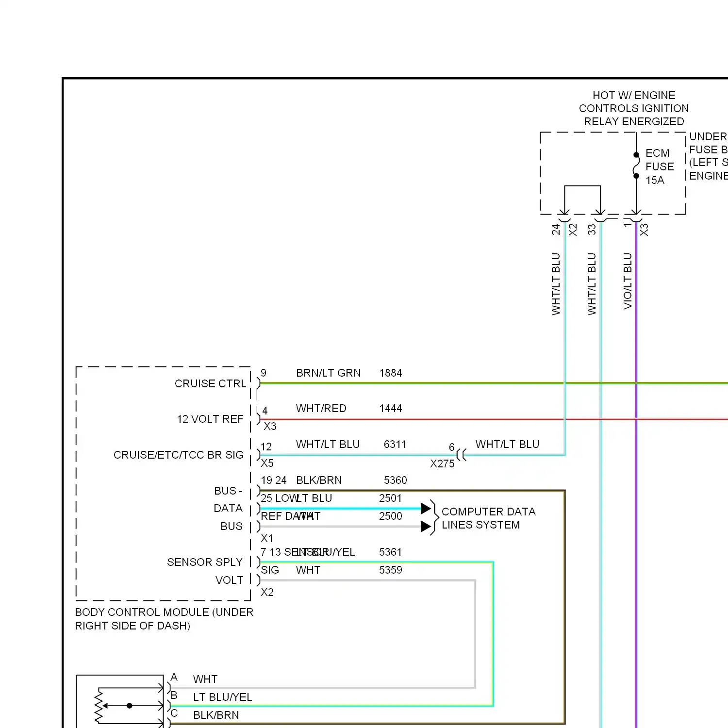Click circuit number 1884
The width and height of the screenshot is (728, 728).
point(391,373)
